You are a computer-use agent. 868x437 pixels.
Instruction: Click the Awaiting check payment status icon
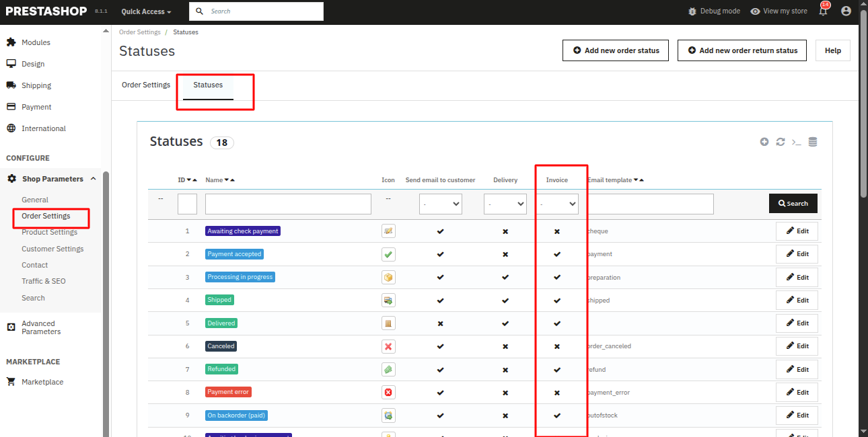[x=388, y=231]
